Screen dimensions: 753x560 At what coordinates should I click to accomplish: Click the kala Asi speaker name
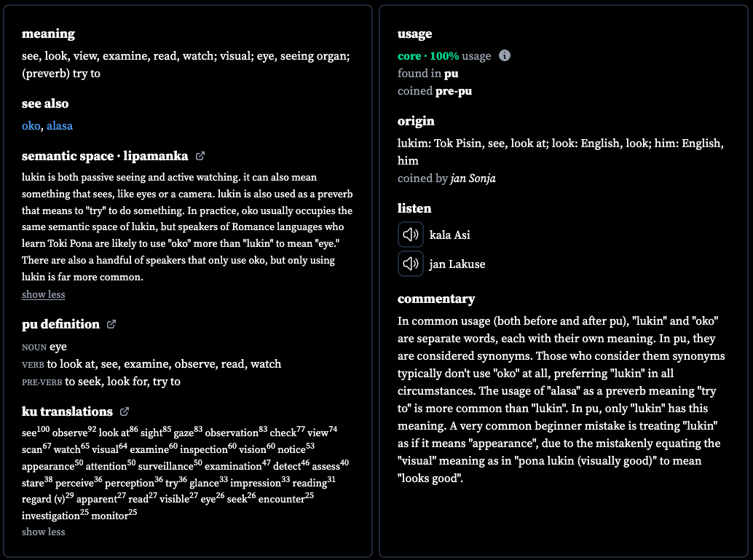pyautogui.click(x=449, y=235)
